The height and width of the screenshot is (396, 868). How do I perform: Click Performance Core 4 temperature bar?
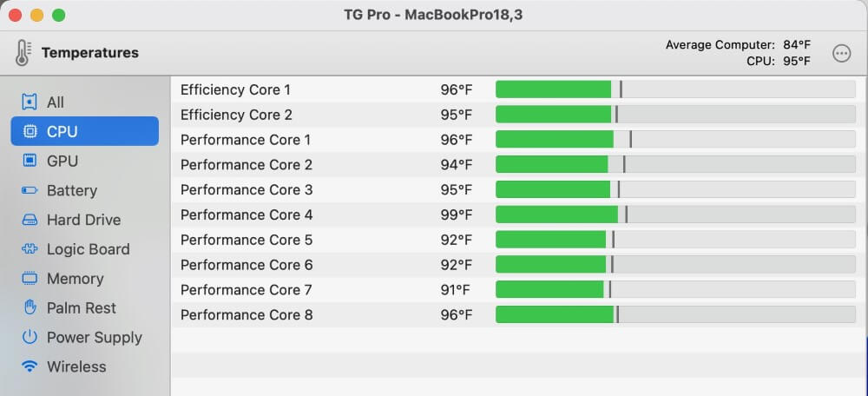[x=675, y=214]
